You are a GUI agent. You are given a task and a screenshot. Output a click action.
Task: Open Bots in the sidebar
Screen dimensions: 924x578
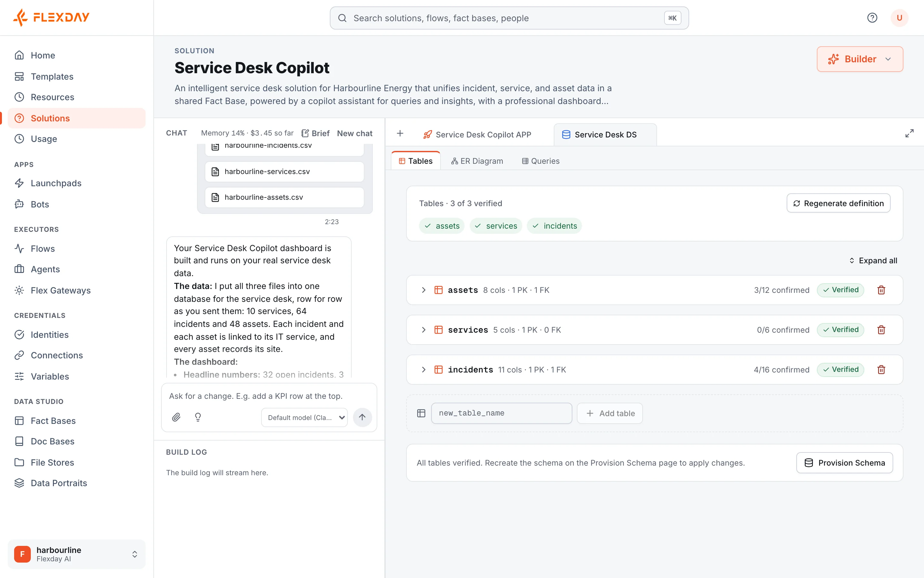click(x=76, y=204)
